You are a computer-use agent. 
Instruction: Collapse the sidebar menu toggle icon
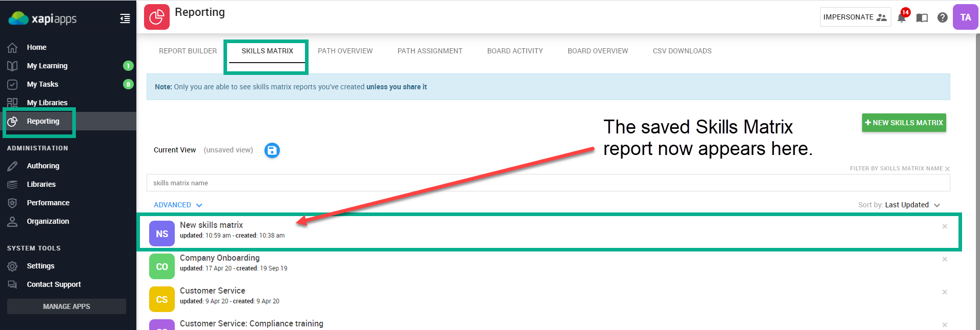125,19
